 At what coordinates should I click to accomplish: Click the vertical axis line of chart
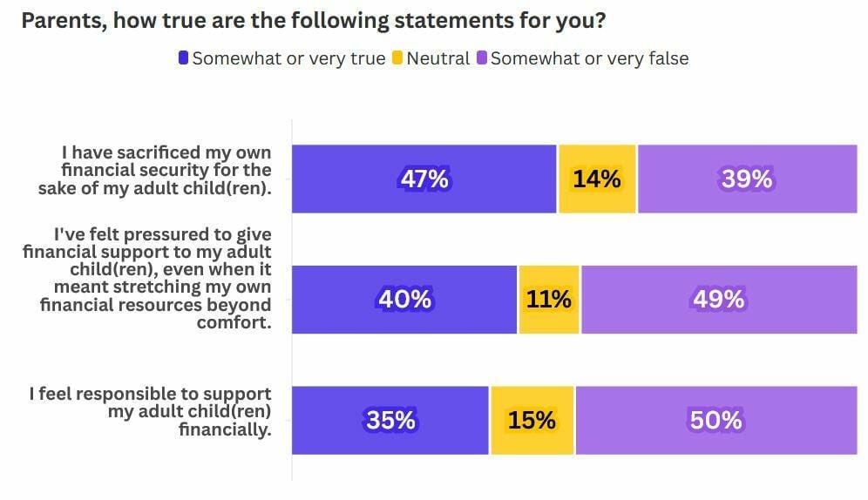pos(292,300)
